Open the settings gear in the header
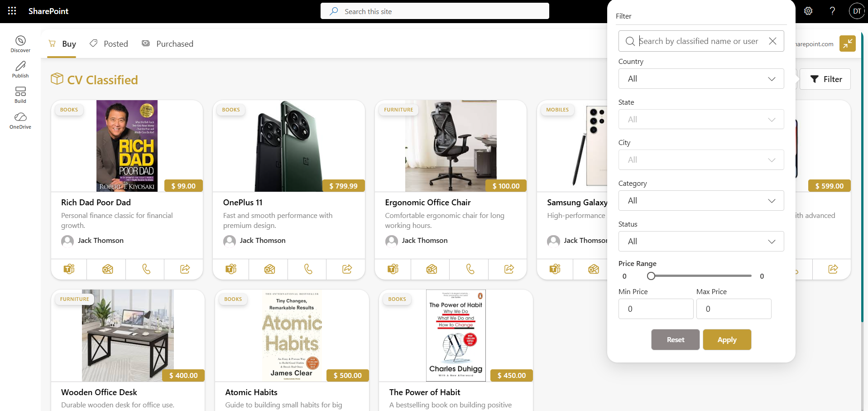 (x=808, y=11)
